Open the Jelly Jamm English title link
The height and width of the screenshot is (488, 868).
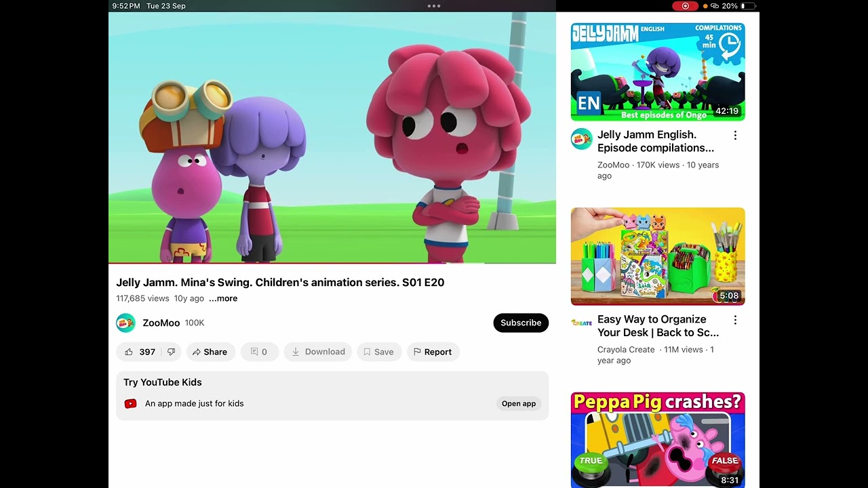[656, 141]
